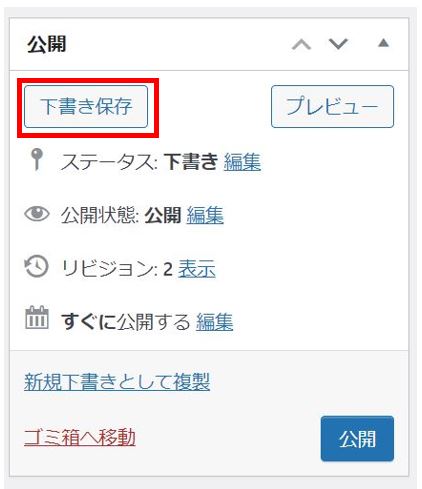Collapse the 公開 panel with the triangle toggle
422x489 pixels.
[384, 43]
